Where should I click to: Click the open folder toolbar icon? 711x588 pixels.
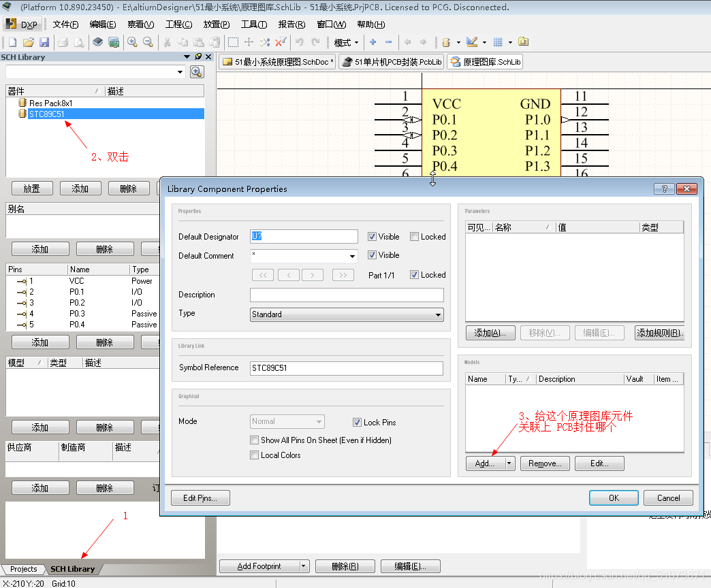pos(28,42)
